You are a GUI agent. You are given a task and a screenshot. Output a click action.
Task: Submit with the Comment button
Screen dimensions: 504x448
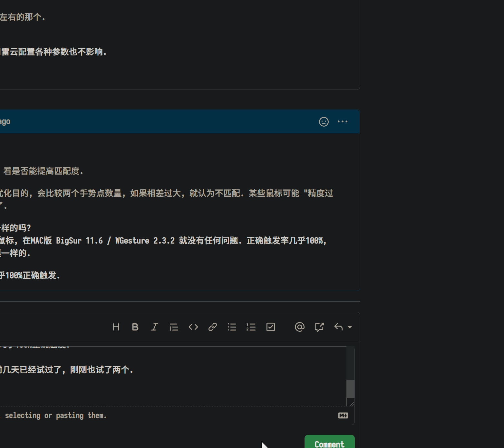[329, 444]
